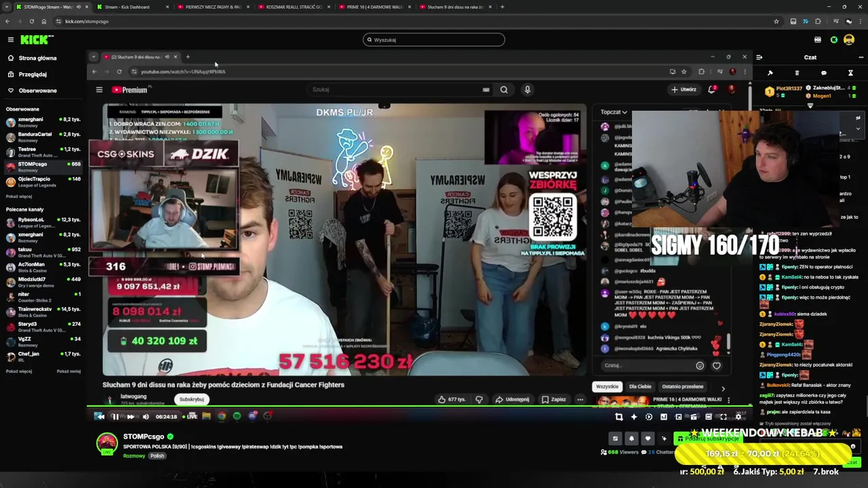Open Obserwowane in the Kick sidebar
The width and height of the screenshot is (868, 488).
click(x=37, y=91)
